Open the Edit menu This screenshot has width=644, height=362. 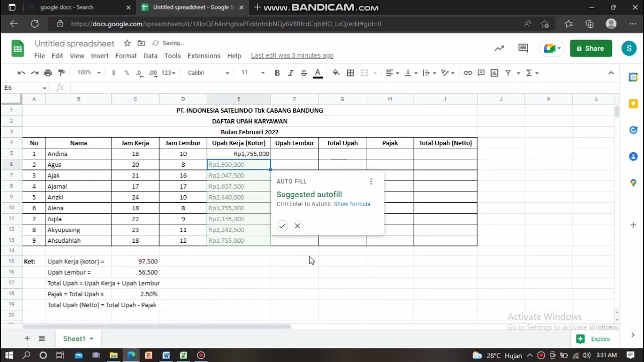(57, 56)
